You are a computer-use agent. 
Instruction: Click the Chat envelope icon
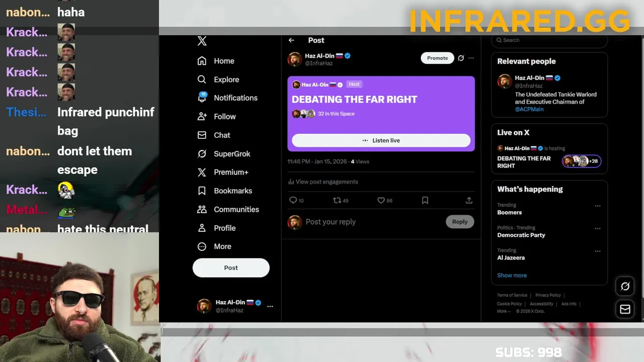pyautogui.click(x=202, y=135)
